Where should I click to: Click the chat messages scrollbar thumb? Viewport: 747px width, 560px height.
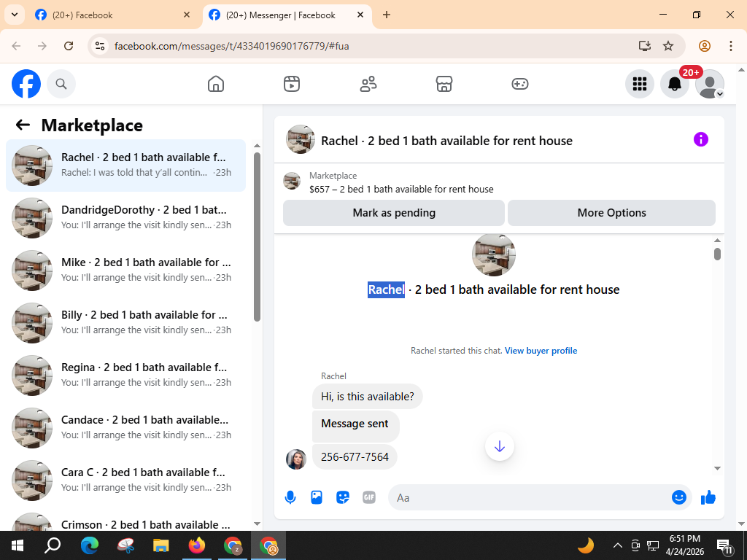coord(718,254)
